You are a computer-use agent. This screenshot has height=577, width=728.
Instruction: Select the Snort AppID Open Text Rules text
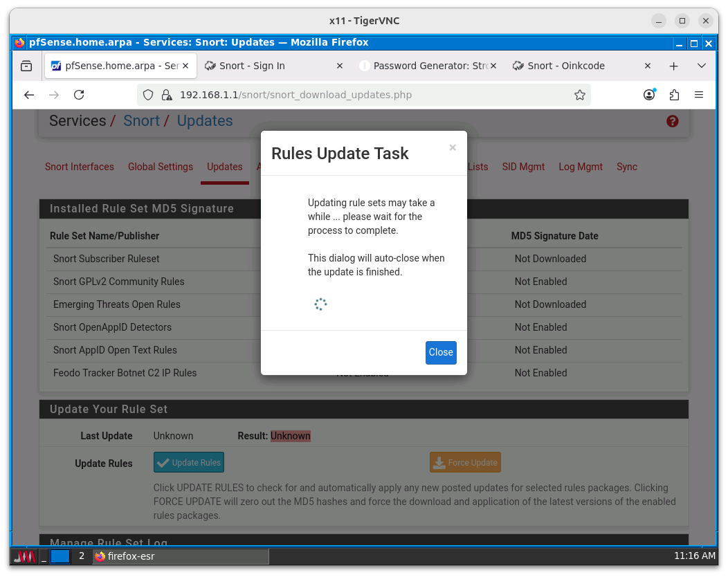[x=115, y=350]
